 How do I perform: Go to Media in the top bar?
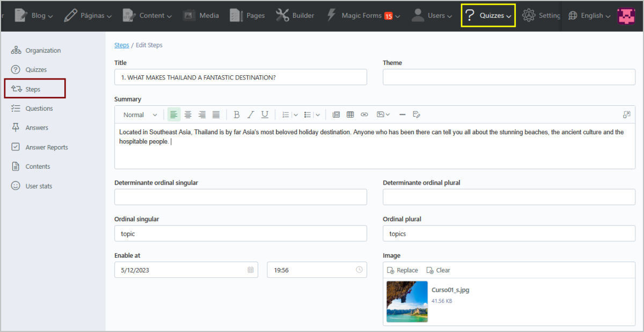(201, 16)
